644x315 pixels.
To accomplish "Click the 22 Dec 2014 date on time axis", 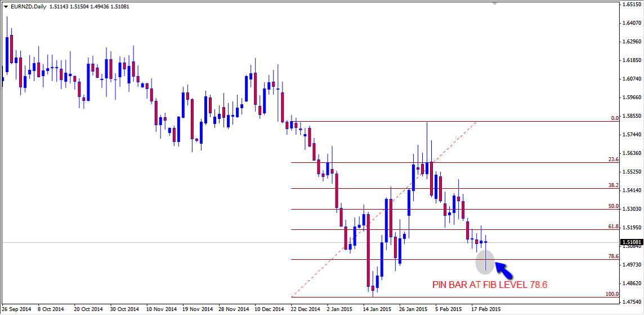I will [305, 309].
